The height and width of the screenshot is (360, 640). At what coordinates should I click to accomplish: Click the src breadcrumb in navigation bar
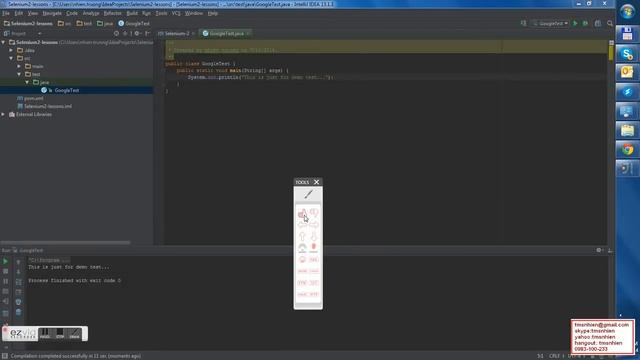64,24
